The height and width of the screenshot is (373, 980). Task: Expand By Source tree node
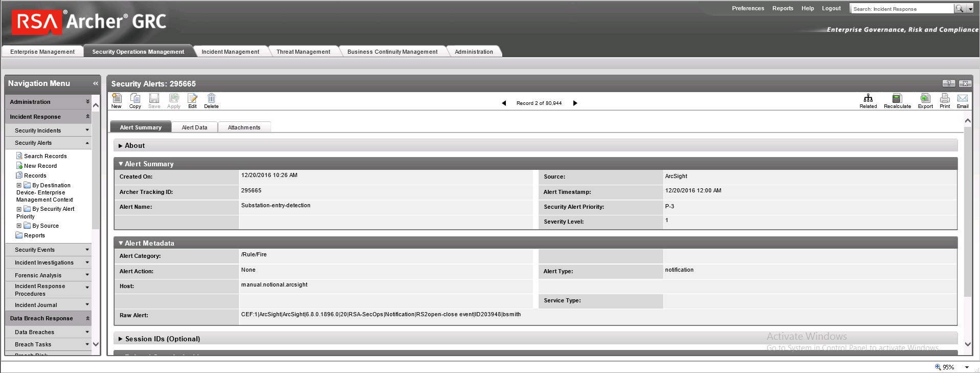pyautogui.click(x=19, y=226)
